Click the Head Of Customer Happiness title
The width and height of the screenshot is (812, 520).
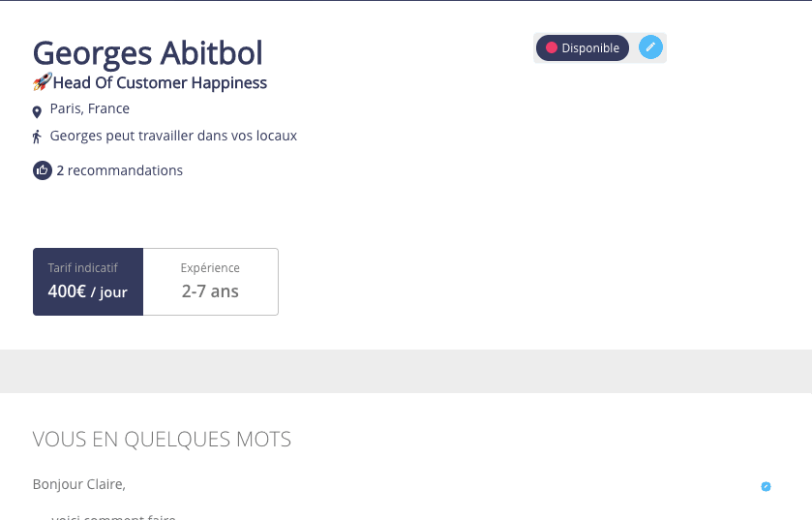coord(160,83)
